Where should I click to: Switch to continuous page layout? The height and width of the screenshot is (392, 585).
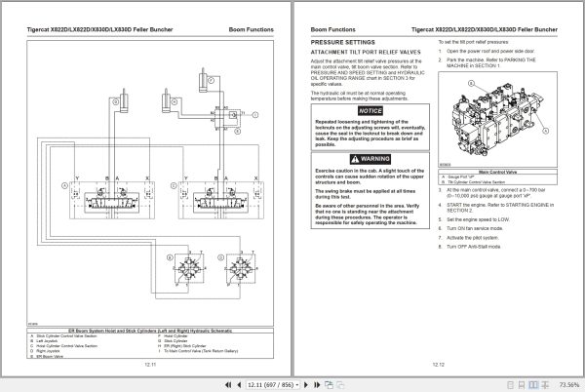(x=522, y=385)
